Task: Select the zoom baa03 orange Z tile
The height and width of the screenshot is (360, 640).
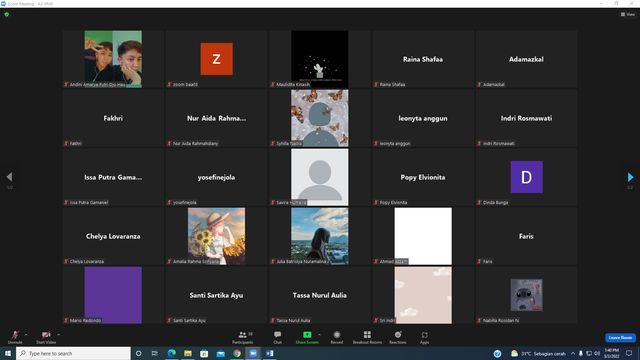Action: click(216, 59)
